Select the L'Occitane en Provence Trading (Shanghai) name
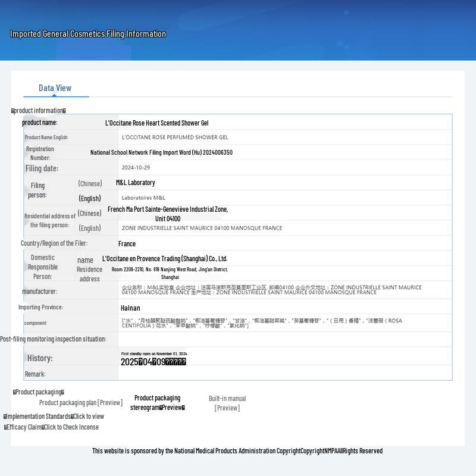 (x=165, y=259)
